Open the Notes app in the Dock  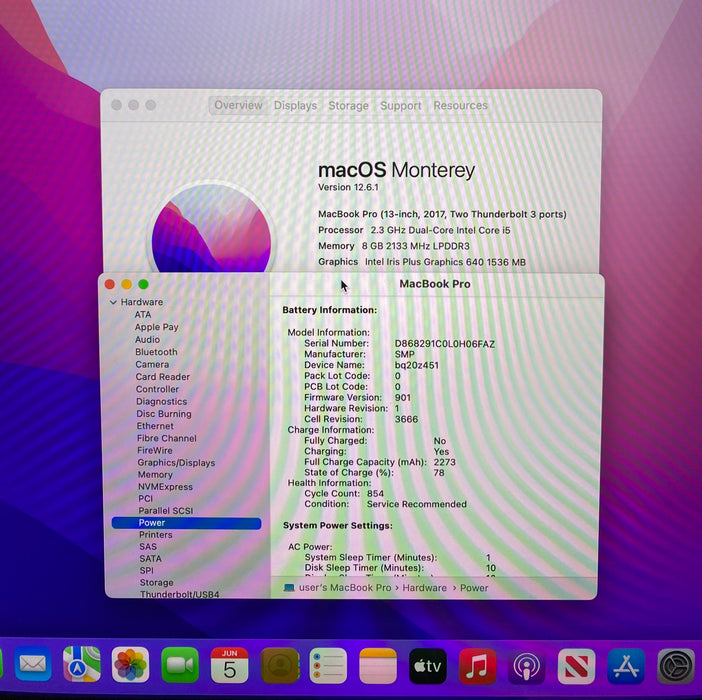click(x=378, y=666)
